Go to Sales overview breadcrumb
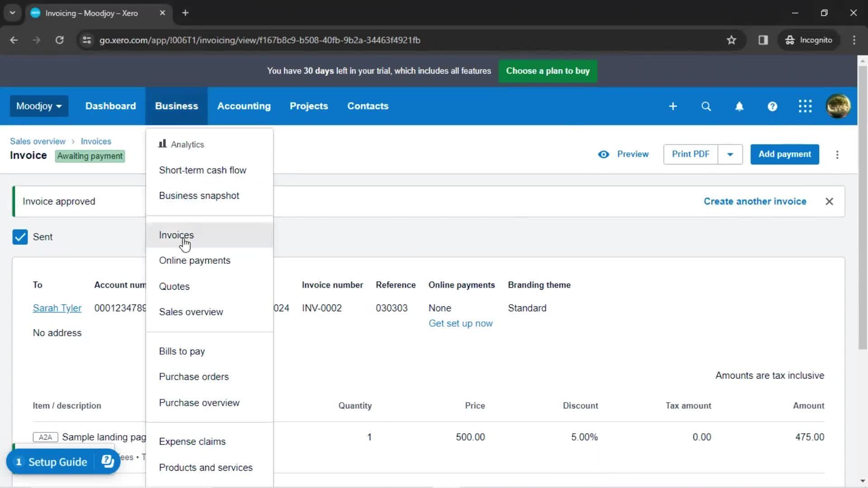The image size is (868, 488). tap(38, 141)
